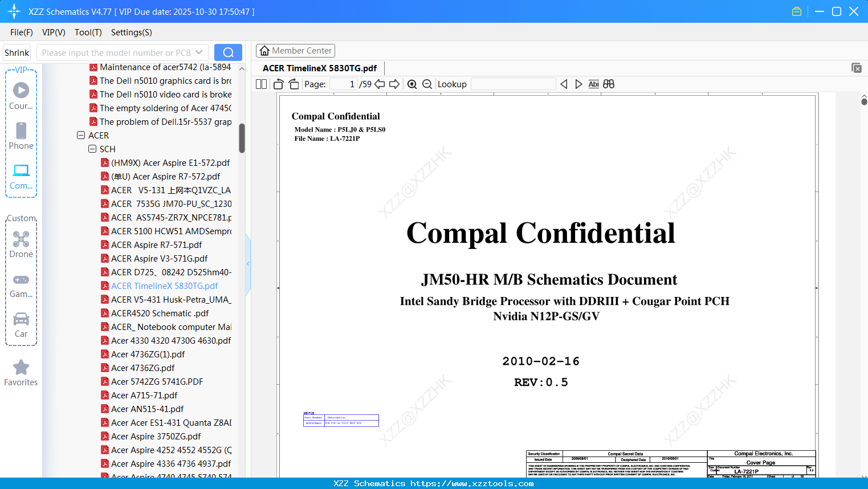Viewport: 868px width, 489px height.
Task: Open ACER Aspire V3-571G.pdf
Action: tap(159, 259)
